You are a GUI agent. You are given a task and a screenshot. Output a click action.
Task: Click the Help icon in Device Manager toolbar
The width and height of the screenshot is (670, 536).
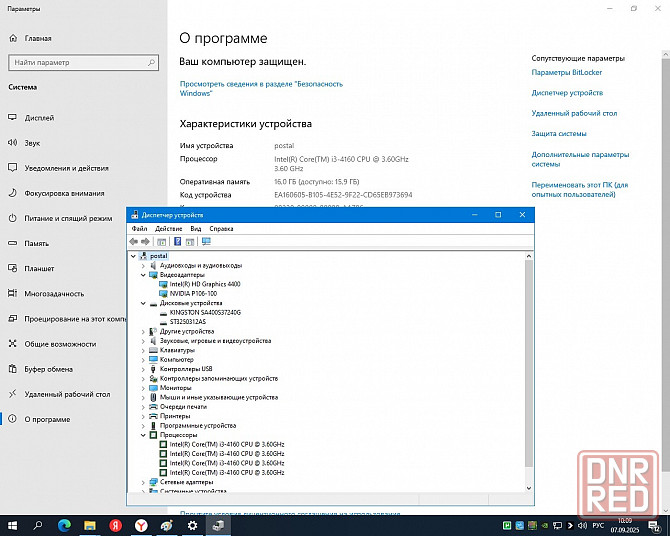tap(177, 242)
